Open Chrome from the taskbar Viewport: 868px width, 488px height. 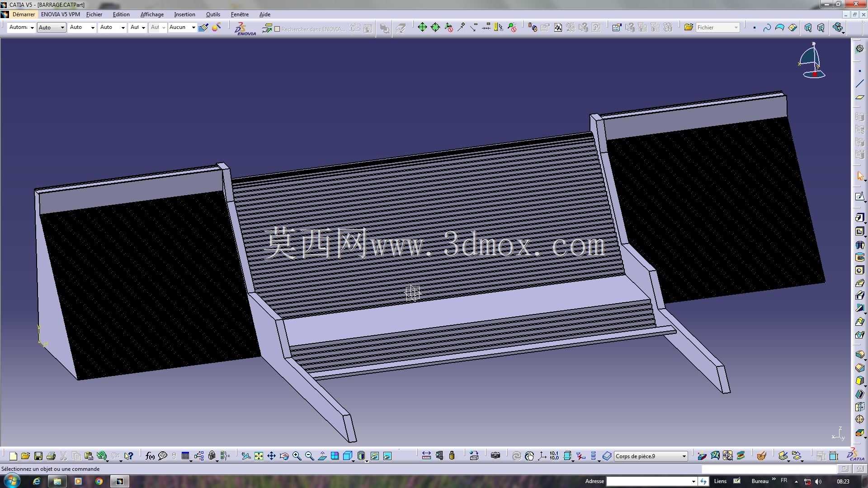pyautogui.click(x=99, y=481)
